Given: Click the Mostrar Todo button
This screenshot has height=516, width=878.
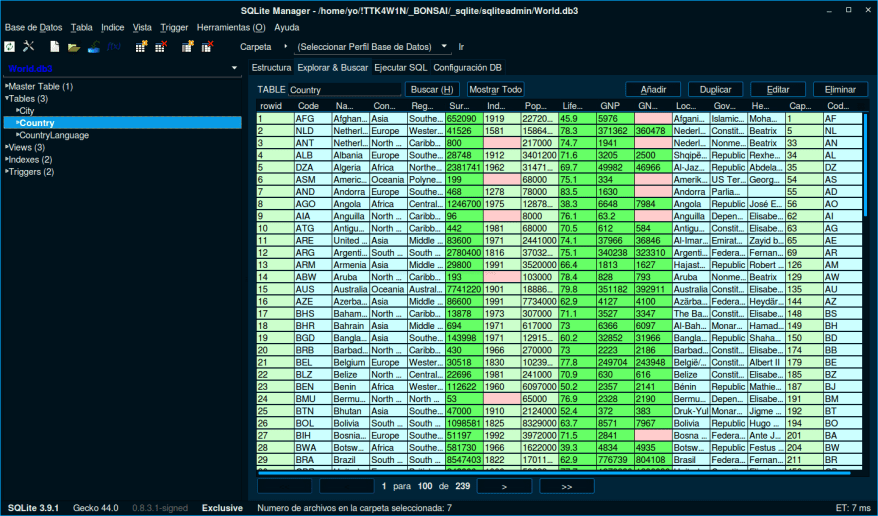Looking at the screenshot, I should (496, 89).
